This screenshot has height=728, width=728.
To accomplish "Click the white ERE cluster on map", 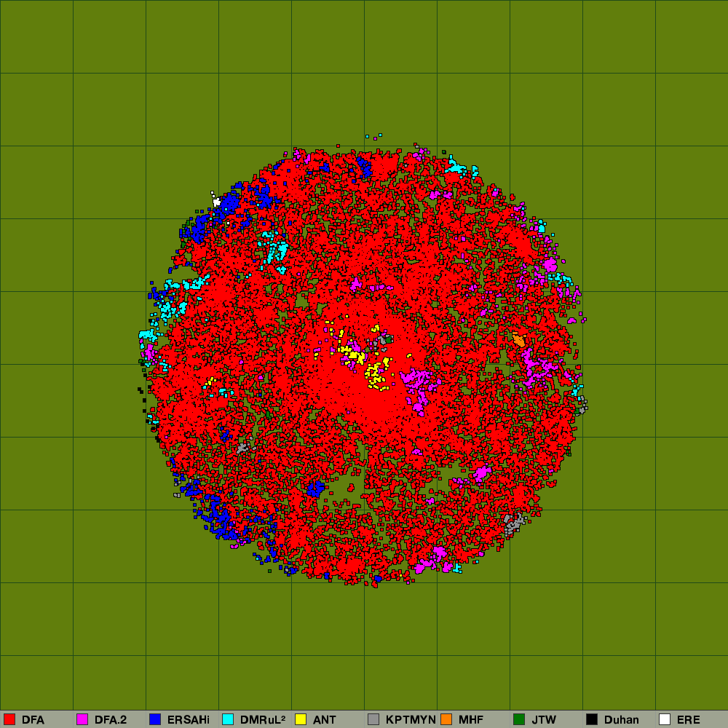I will click(216, 202).
